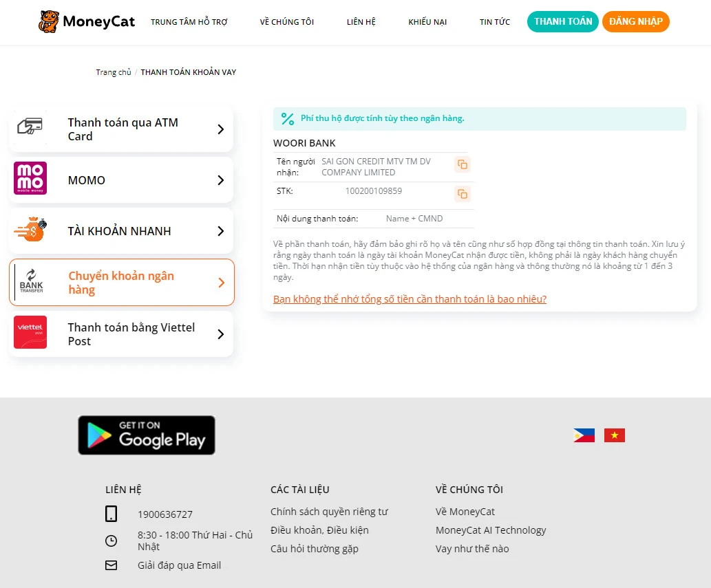Open Về MoneyCat footer link

pyautogui.click(x=465, y=512)
